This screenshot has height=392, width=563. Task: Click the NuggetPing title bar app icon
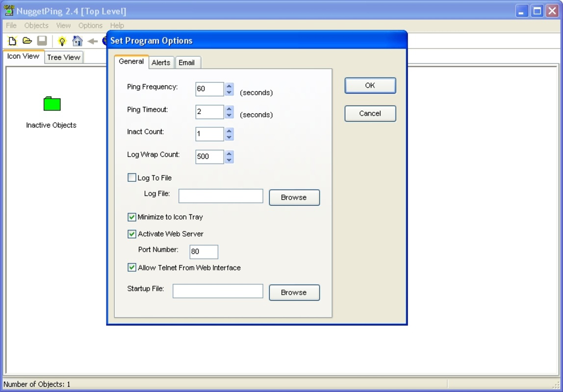tap(9, 11)
